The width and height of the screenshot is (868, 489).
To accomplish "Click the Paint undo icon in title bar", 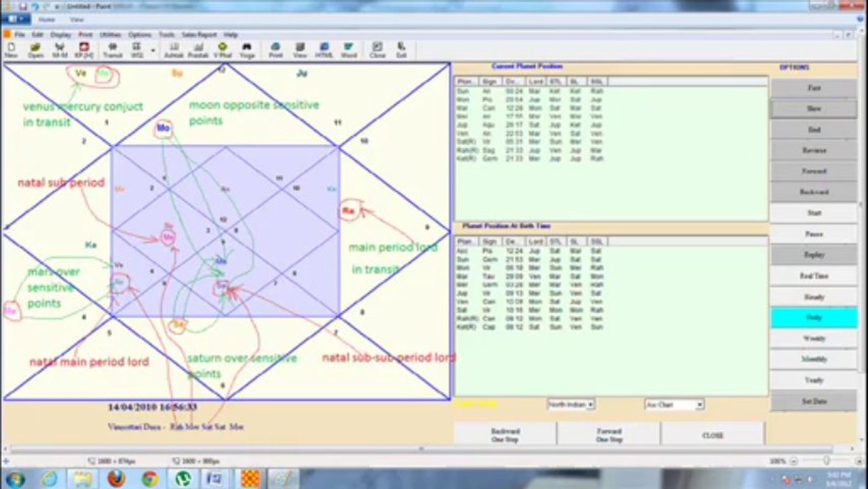I will [x=34, y=5].
